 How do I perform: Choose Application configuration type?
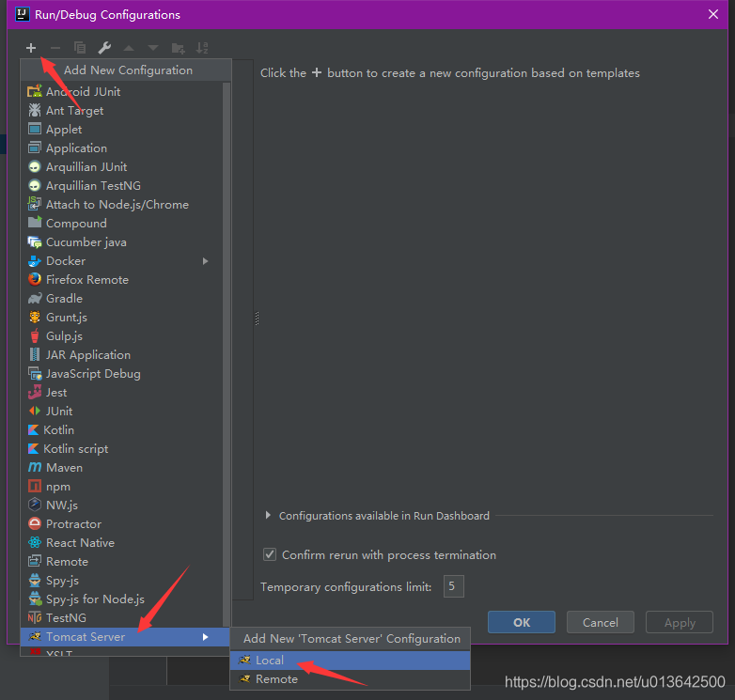122,148
